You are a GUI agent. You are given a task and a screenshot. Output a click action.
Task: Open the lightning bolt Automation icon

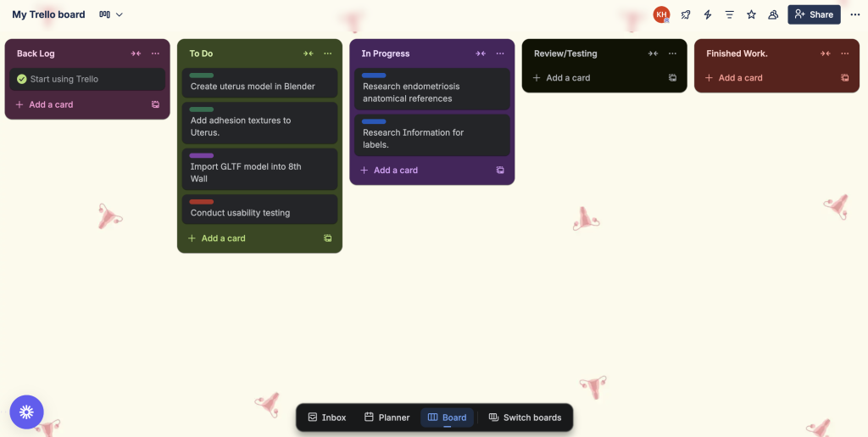pyautogui.click(x=708, y=14)
